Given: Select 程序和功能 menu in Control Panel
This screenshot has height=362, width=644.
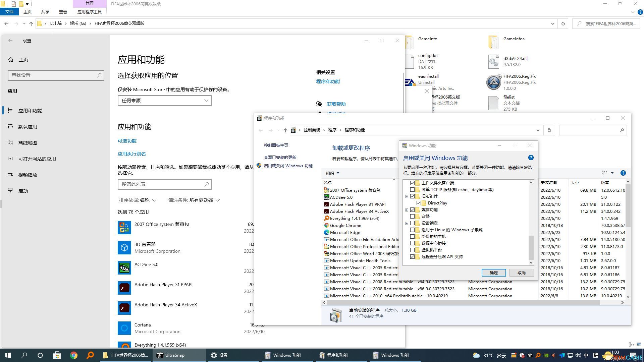Looking at the screenshot, I should click(x=354, y=129).
